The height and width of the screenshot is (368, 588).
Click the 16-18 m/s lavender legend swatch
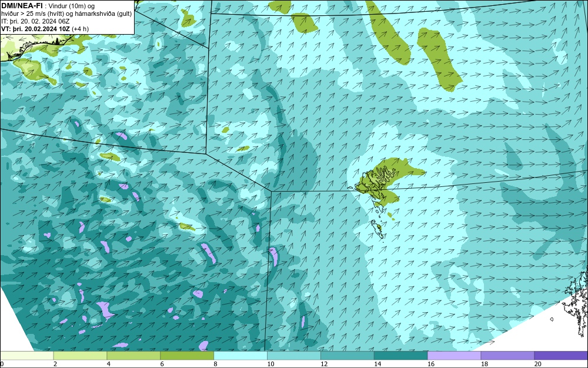coord(454,356)
